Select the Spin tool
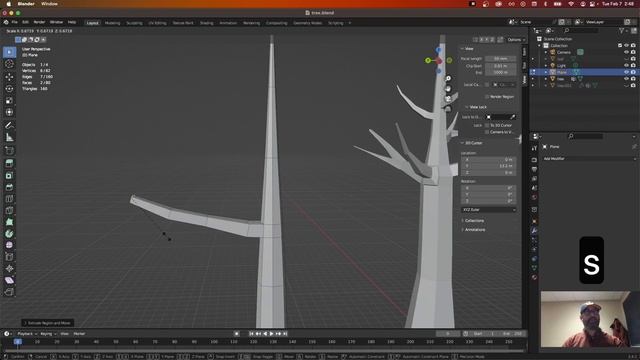Viewport: 640px width, 360px height. tap(9, 234)
